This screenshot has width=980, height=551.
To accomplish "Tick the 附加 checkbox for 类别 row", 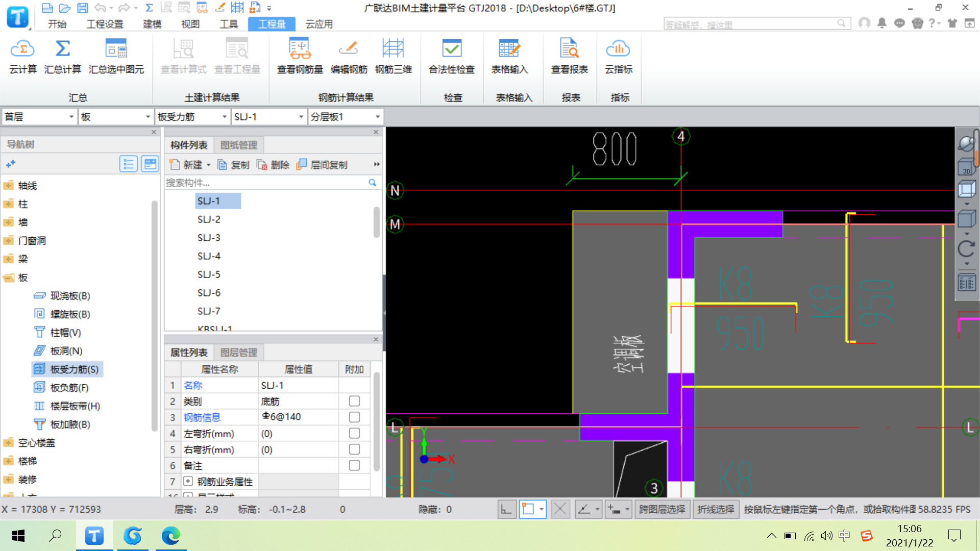I will [x=354, y=401].
